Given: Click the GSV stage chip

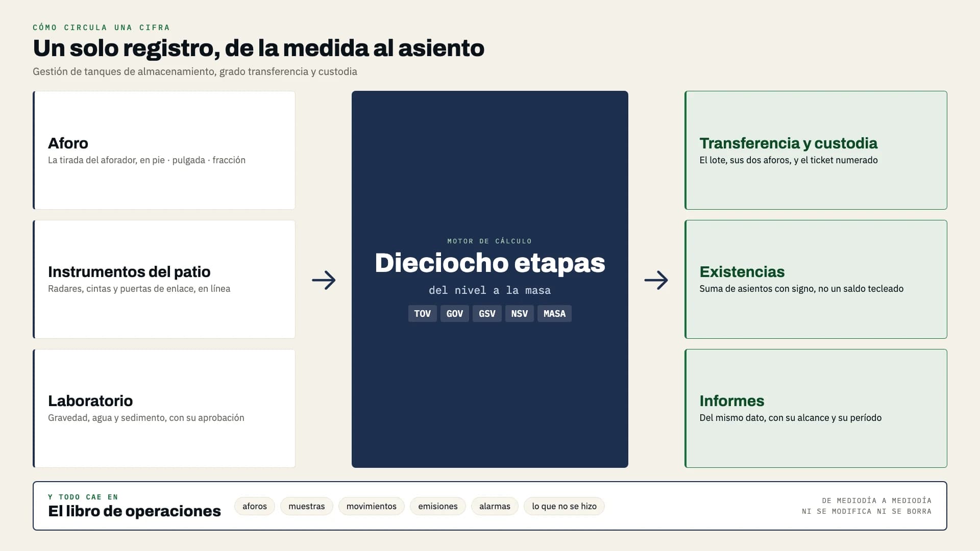Looking at the screenshot, I should point(487,313).
